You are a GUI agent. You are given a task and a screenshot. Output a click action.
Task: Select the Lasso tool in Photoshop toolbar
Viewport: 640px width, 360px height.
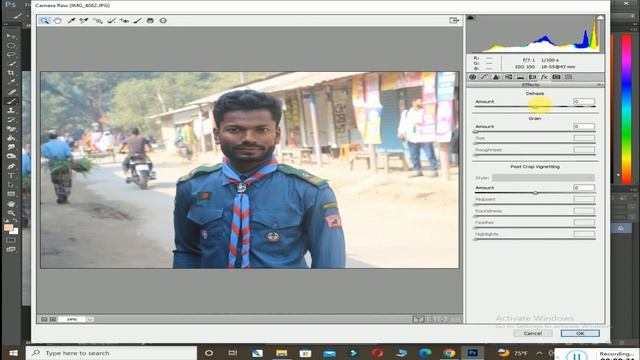tap(11, 55)
